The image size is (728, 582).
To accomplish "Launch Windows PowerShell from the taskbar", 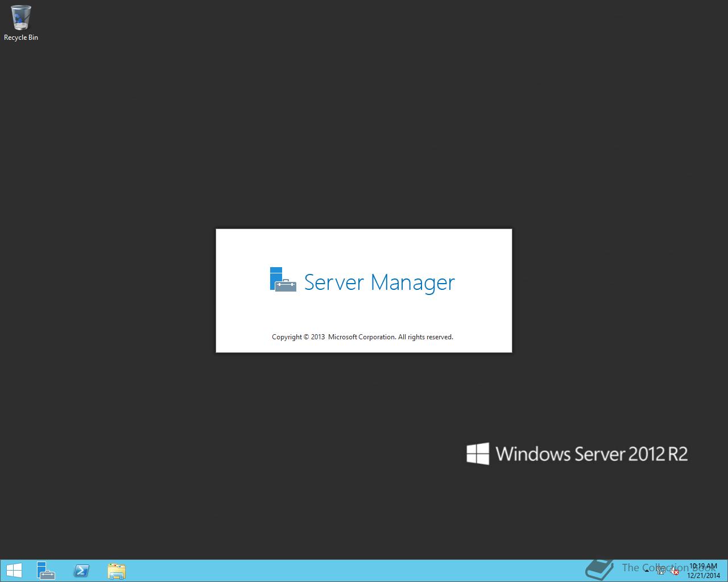I will click(81, 571).
